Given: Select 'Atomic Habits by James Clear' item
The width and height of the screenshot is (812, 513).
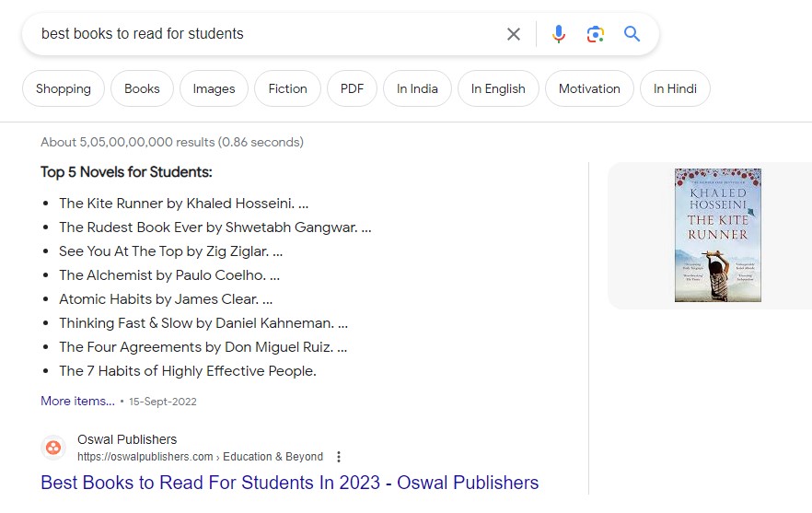Looking at the screenshot, I should point(165,299).
